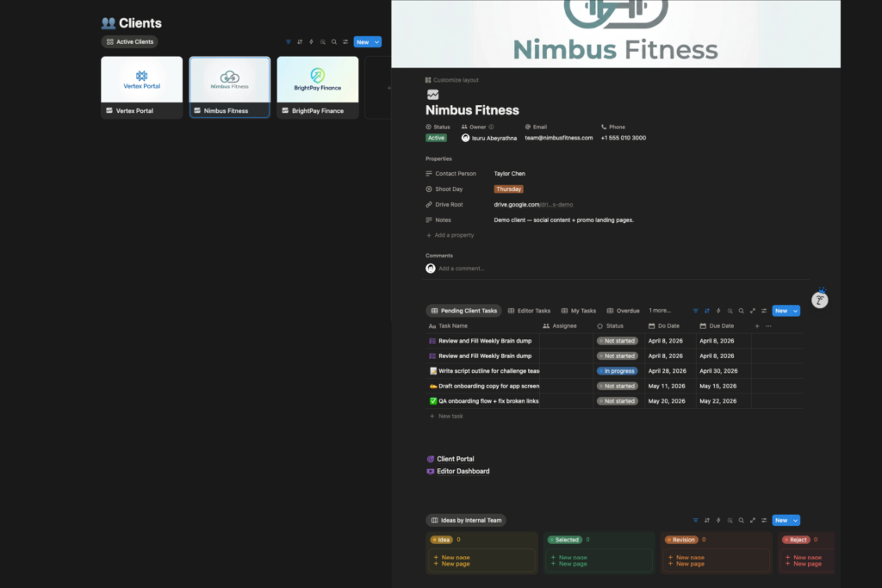Click sort icon in Ideas by Internal Team toolbar
This screenshot has width=882, height=588.
tap(707, 521)
